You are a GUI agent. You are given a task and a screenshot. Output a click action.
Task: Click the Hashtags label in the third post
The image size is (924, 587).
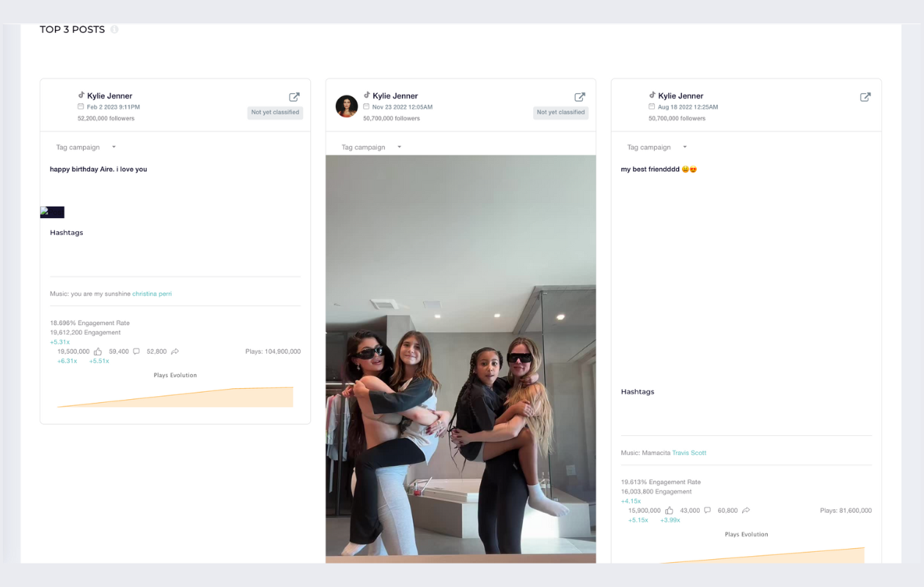pyautogui.click(x=638, y=392)
